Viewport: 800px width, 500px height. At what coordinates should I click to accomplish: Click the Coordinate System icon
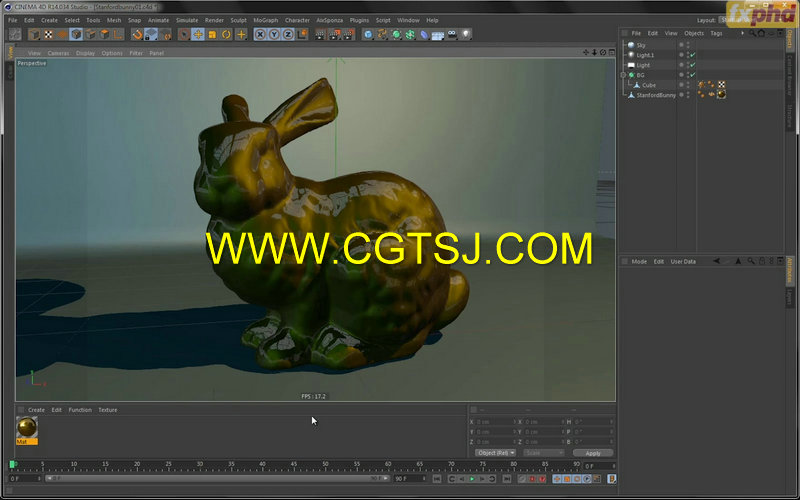[x=302, y=35]
